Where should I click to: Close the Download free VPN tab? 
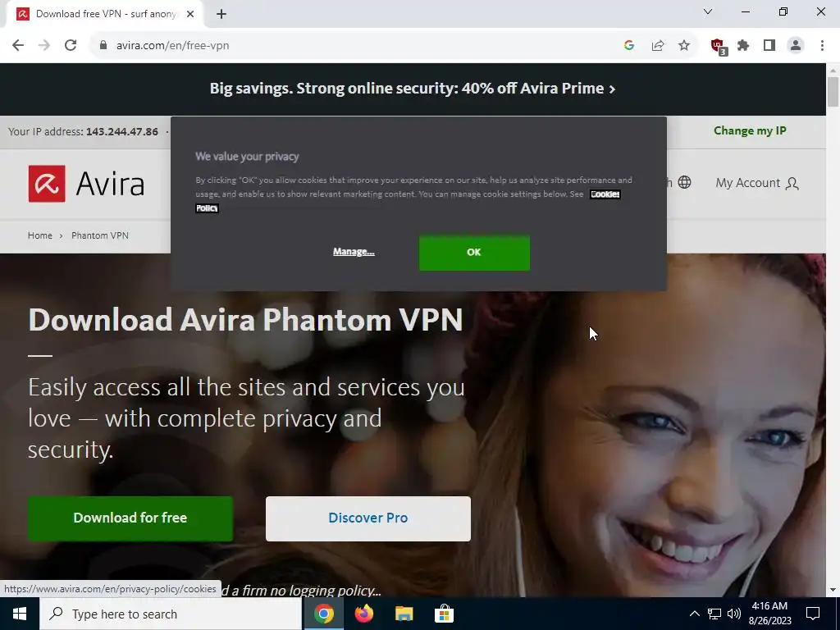(x=190, y=14)
